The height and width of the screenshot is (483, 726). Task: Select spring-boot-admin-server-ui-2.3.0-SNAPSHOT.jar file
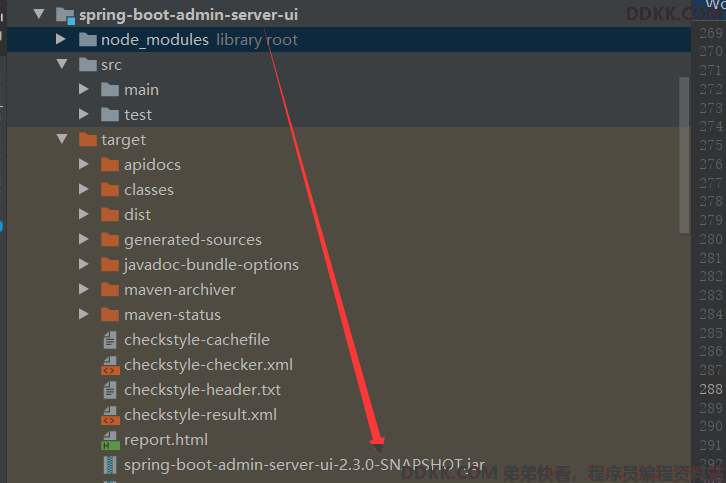[304, 464]
